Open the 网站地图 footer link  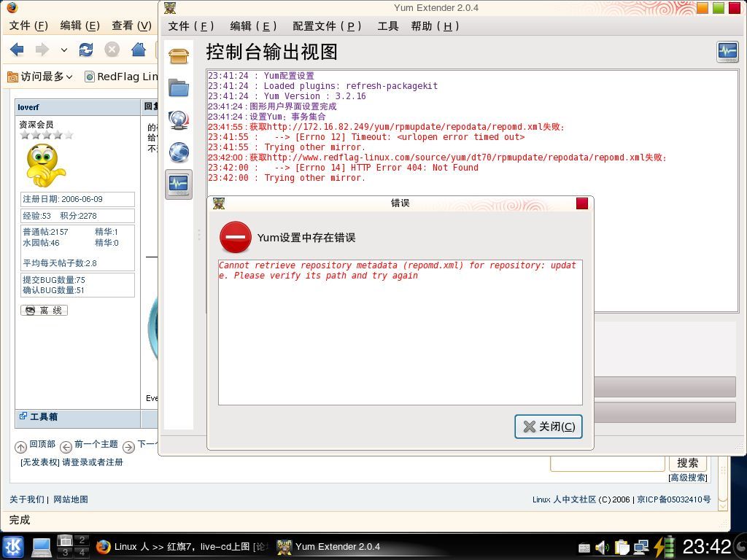click(71, 499)
